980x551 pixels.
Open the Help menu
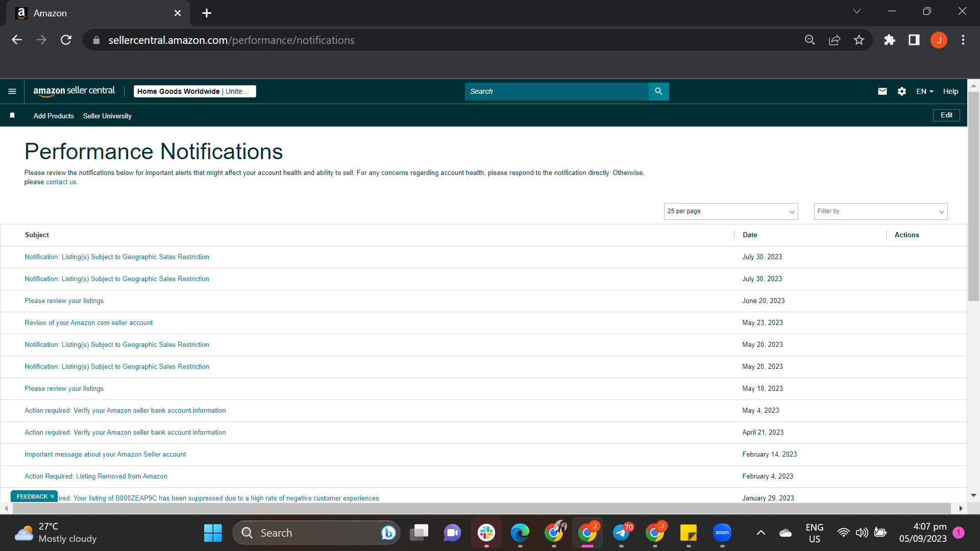point(950,91)
